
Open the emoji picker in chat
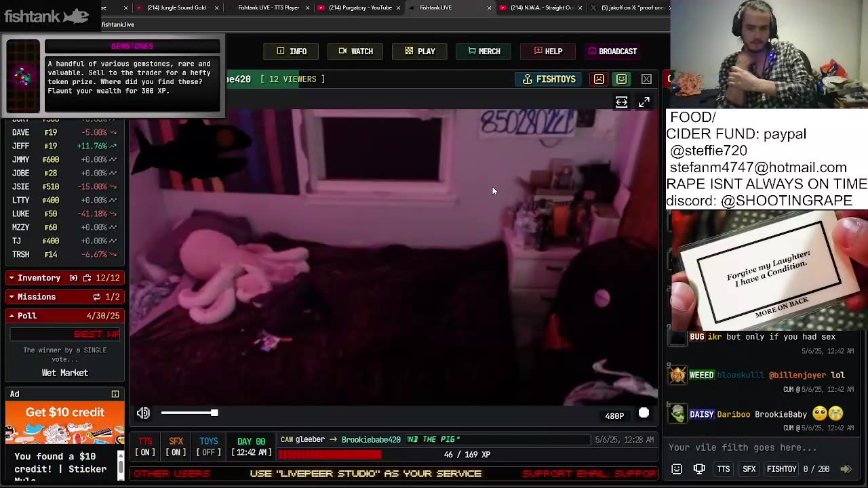(677, 469)
